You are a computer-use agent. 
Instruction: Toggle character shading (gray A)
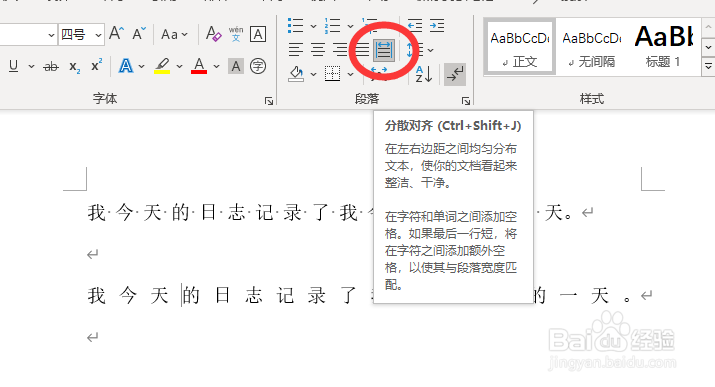pos(236,66)
